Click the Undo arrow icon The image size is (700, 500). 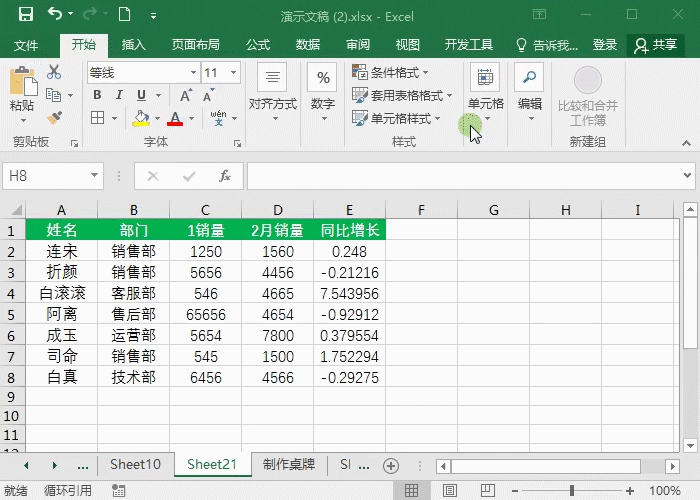(x=55, y=14)
